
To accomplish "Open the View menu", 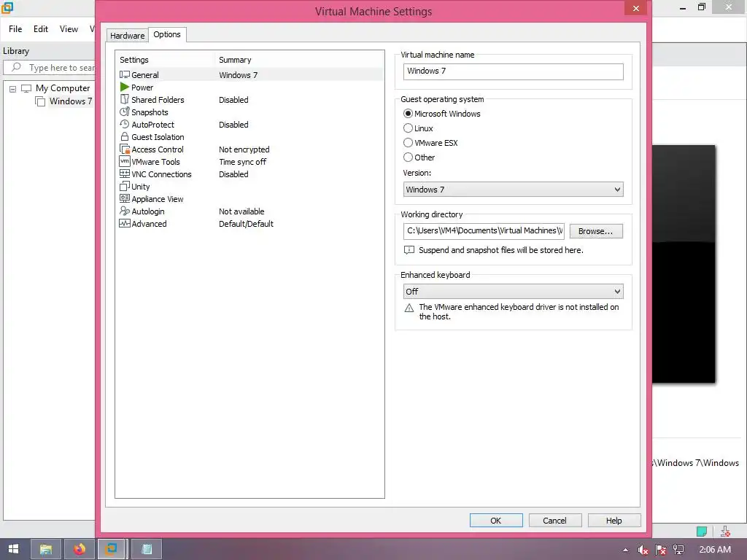I will (69, 29).
